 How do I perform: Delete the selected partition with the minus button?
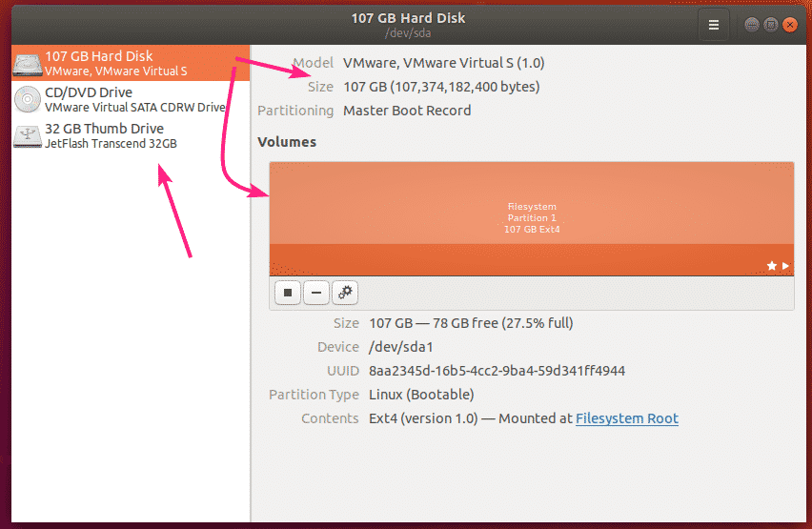[315, 293]
